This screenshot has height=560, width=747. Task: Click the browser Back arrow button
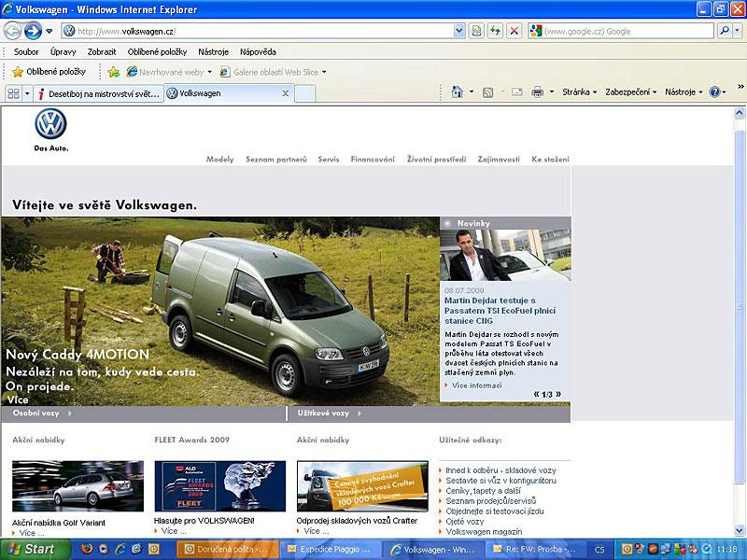pyautogui.click(x=12, y=32)
